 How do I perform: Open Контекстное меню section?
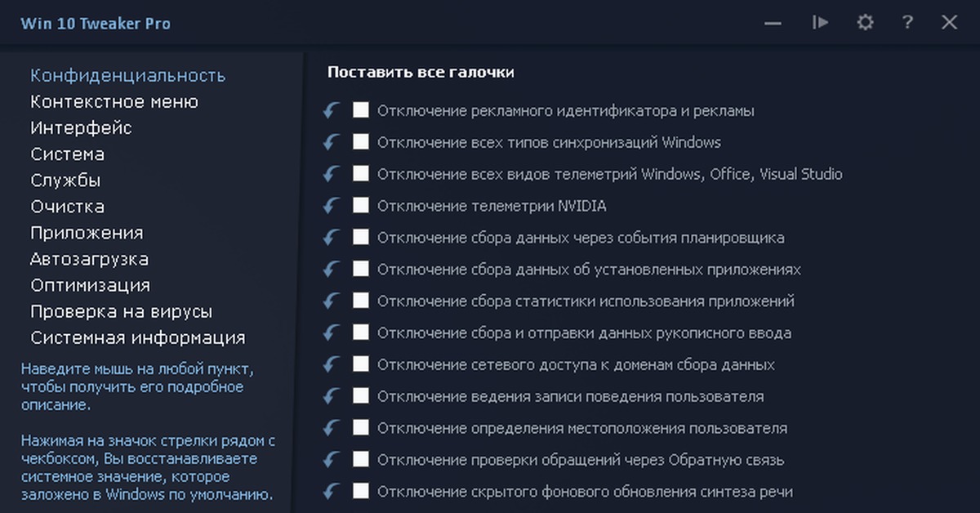(114, 101)
